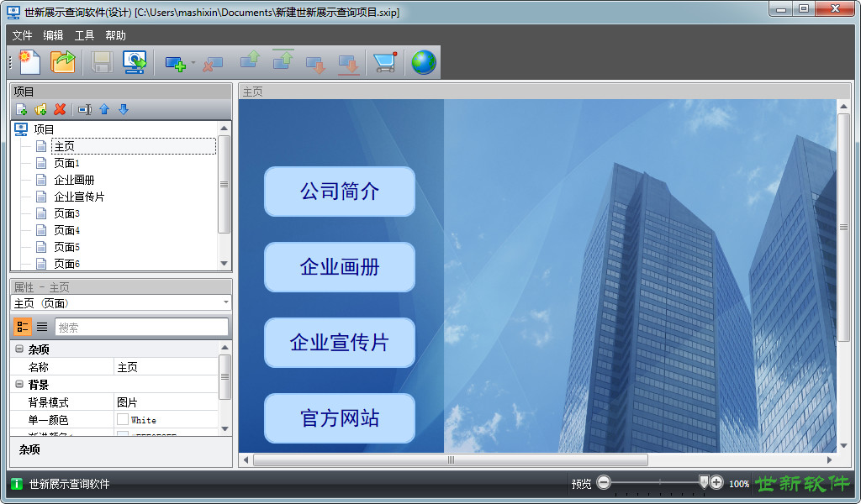
Task: Open the dropdown arrow beside Add element
Action: (193, 63)
